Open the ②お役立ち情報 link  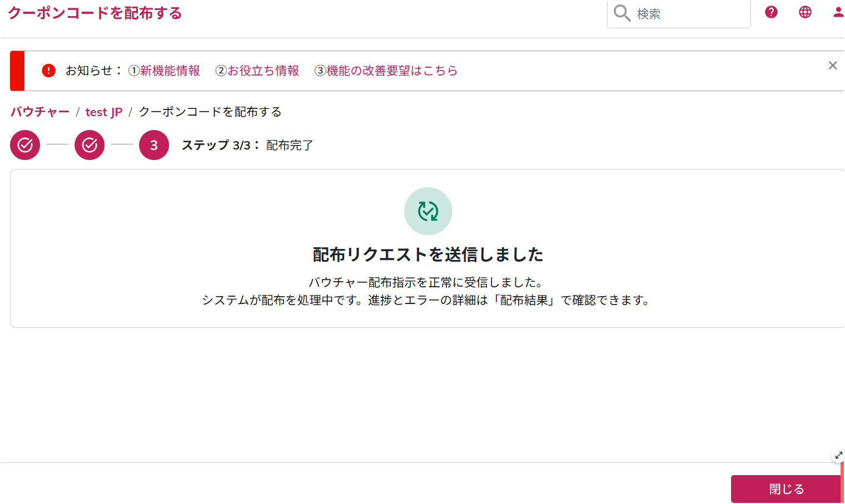257,71
